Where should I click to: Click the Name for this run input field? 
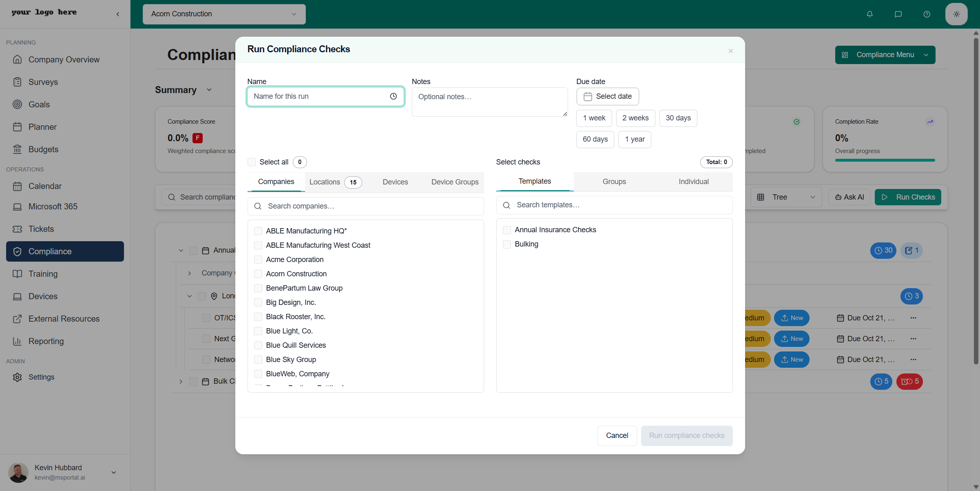tap(322, 96)
